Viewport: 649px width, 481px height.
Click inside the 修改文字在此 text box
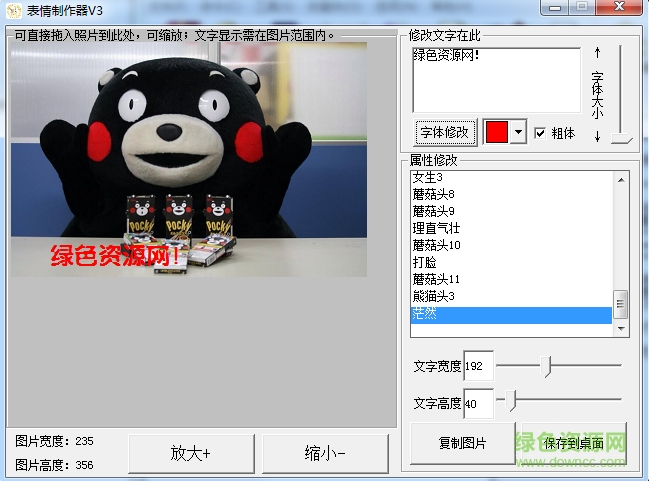pyautogui.click(x=496, y=80)
